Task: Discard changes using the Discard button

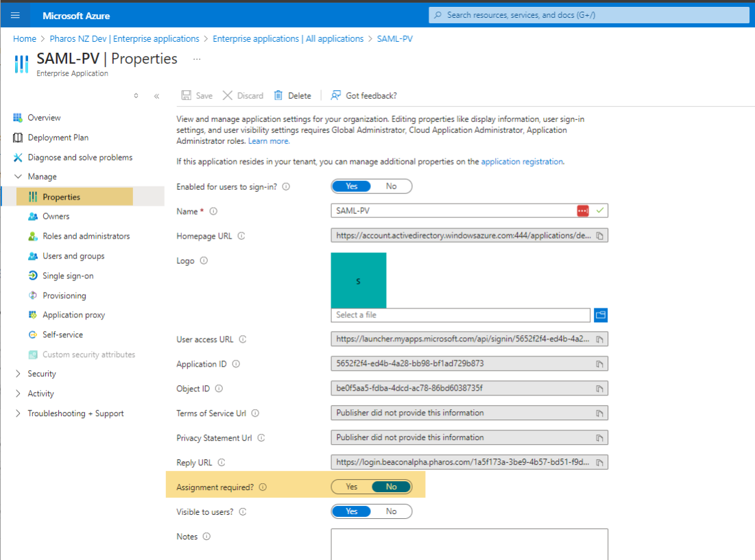Action: coord(243,96)
